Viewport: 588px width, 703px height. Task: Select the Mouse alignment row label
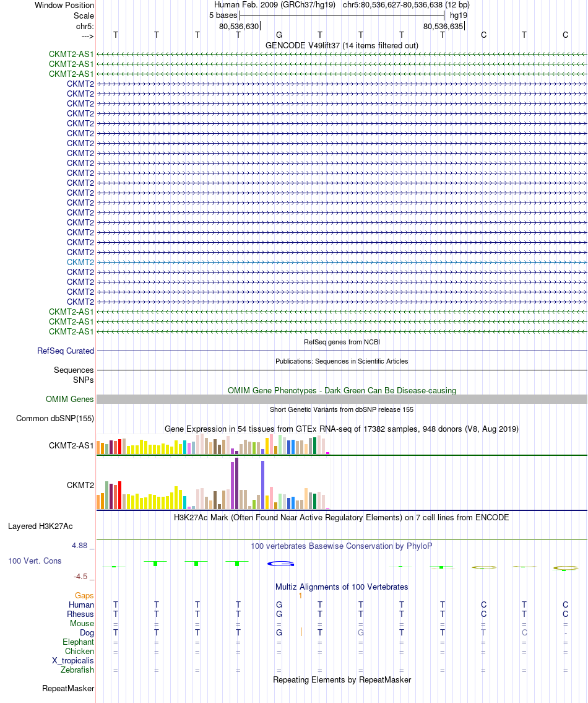[x=82, y=624]
